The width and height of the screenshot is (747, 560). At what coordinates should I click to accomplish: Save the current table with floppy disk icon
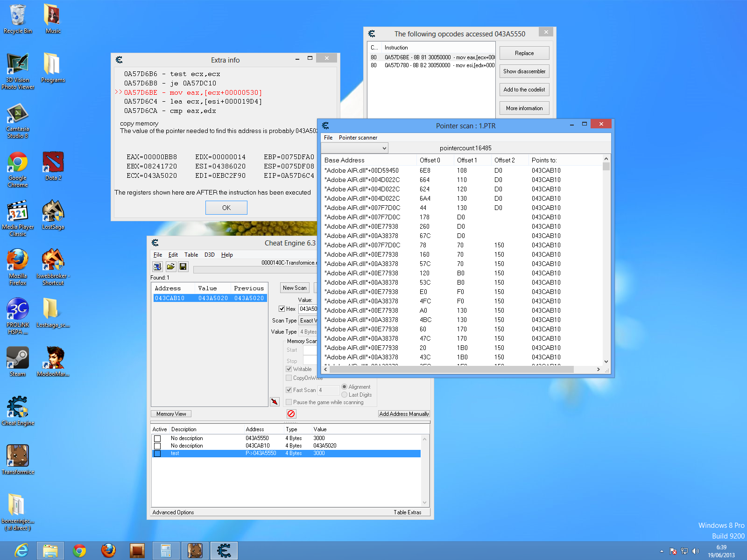[183, 266]
